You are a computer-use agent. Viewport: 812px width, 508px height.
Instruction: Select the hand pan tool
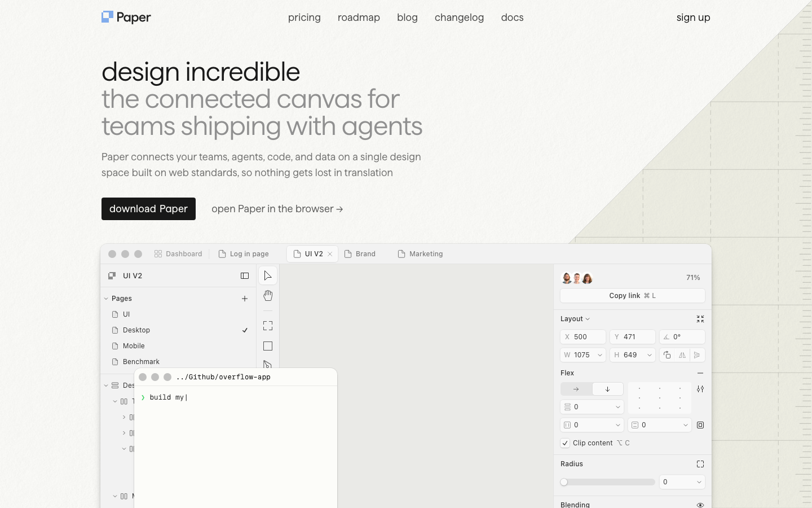pyautogui.click(x=268, y=296)
